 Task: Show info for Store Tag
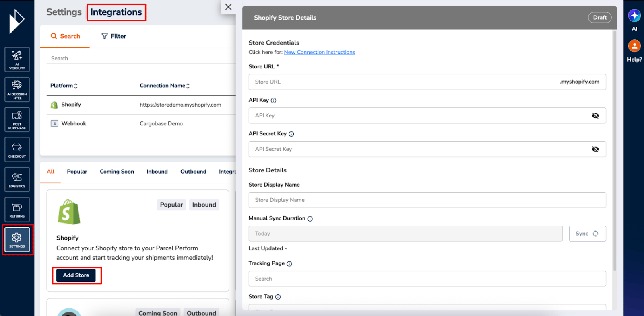point(278,297)
